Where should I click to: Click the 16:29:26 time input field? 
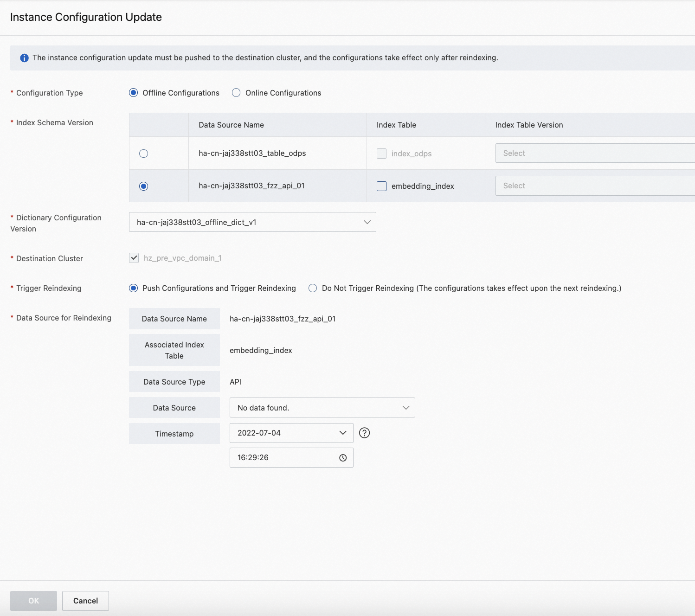pyautogui.click(x=283, y=458)
